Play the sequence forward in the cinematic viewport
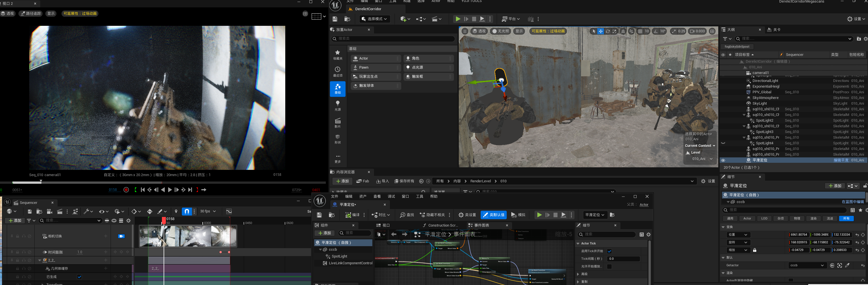868x285 pixels. tap(170, 190)
